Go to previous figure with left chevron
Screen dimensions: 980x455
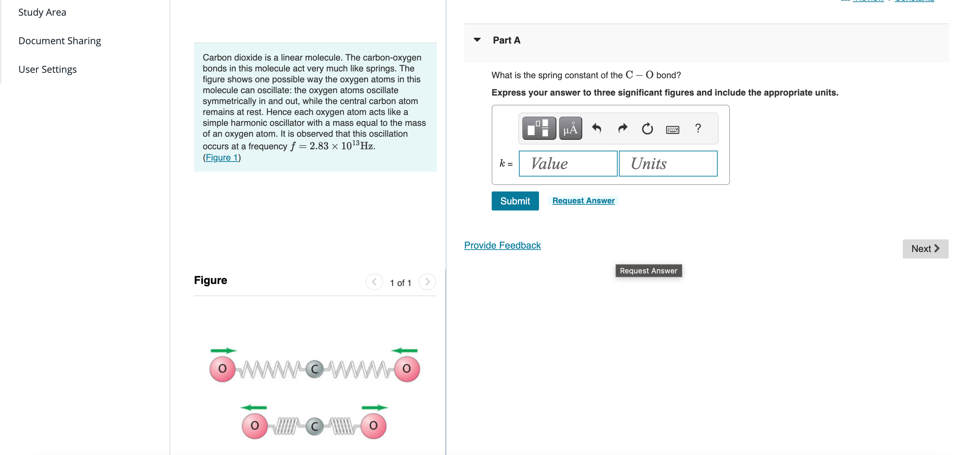(x=374, y=282)
